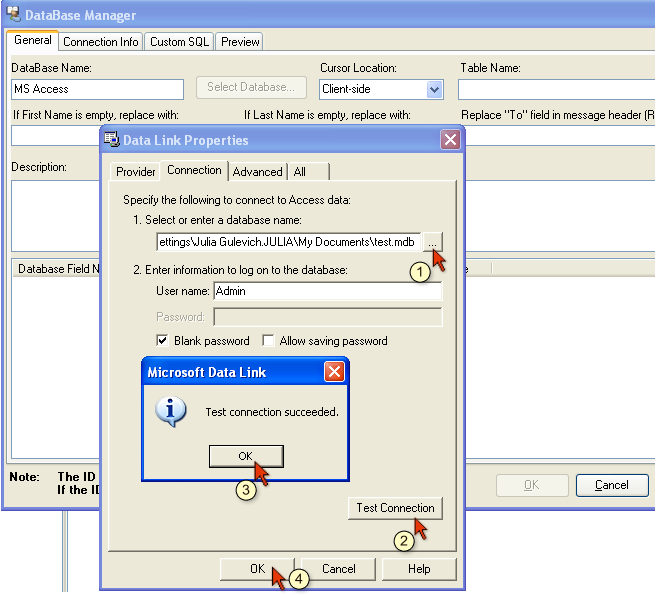Enable Allow saving password checkbox
Image resolution: width=656 pixels, height=595 pixels.
pos(268,341)
